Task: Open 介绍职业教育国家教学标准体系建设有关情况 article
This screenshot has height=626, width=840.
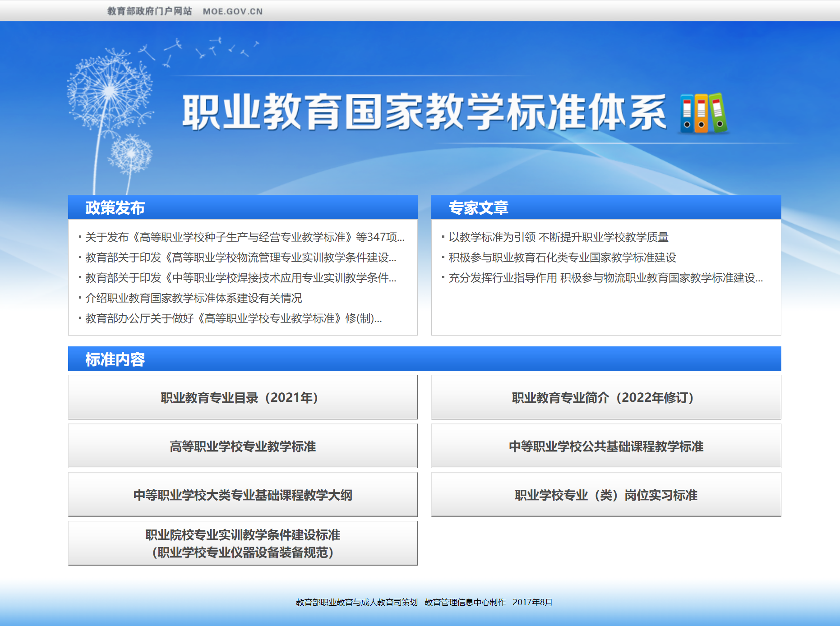Action: point(194,298)
